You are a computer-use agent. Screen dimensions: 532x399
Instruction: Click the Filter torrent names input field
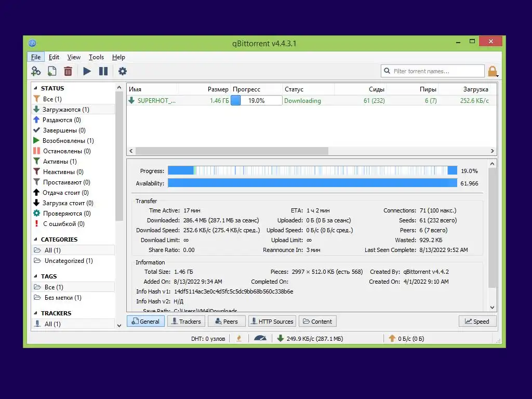(433, 71)
